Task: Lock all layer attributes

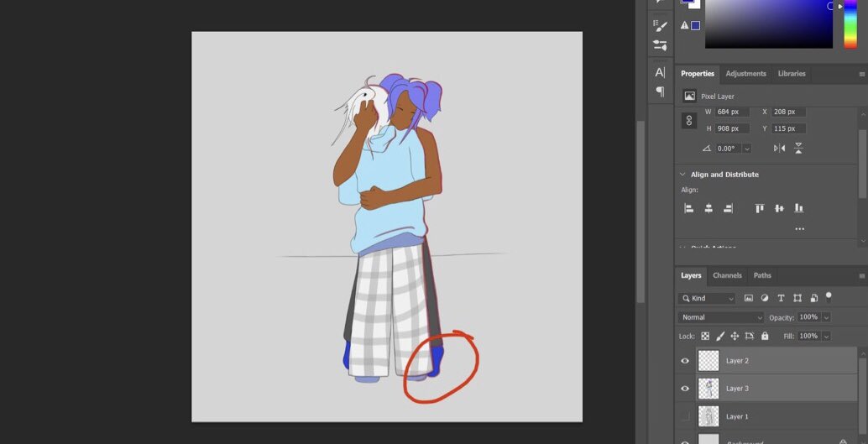Action: point(765,336)
